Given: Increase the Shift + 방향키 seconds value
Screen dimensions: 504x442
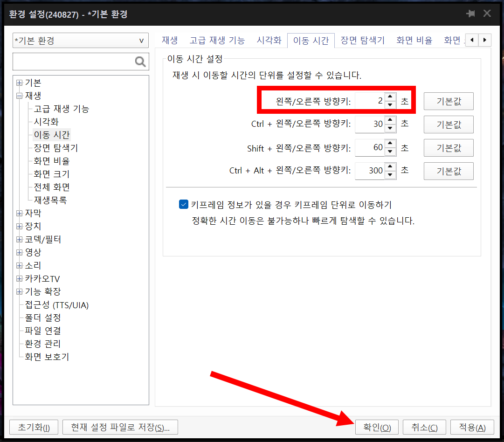Looking at the screenshot, I should click(390, 143).
